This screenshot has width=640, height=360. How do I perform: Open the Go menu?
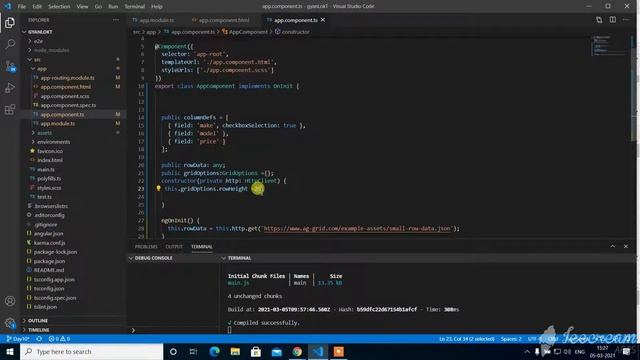pyautogui.click(x=98, y=6)
